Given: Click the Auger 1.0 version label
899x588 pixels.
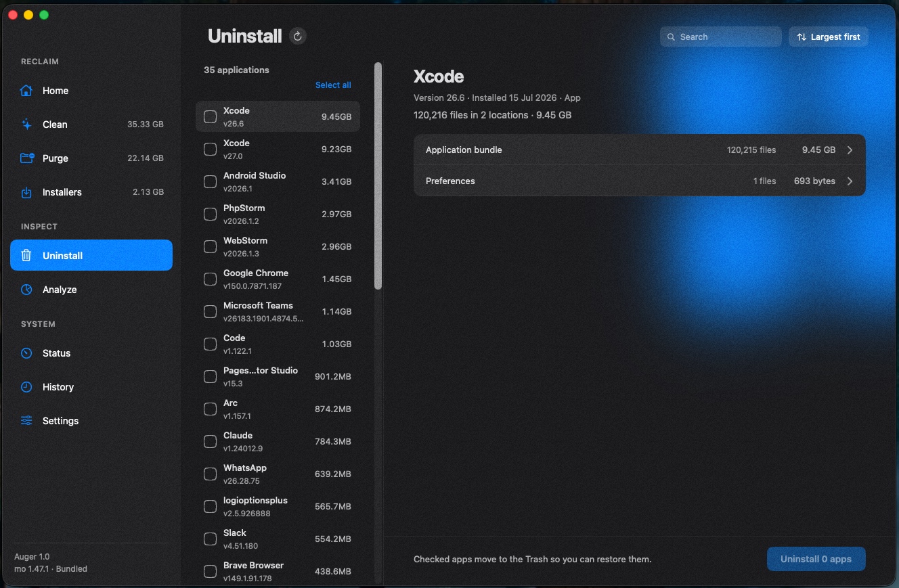Looking at the screenshot, I should click(32, 557).
